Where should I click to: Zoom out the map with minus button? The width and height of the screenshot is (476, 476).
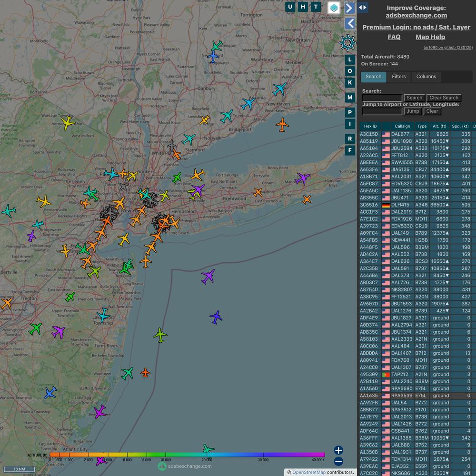coord(338,461)
